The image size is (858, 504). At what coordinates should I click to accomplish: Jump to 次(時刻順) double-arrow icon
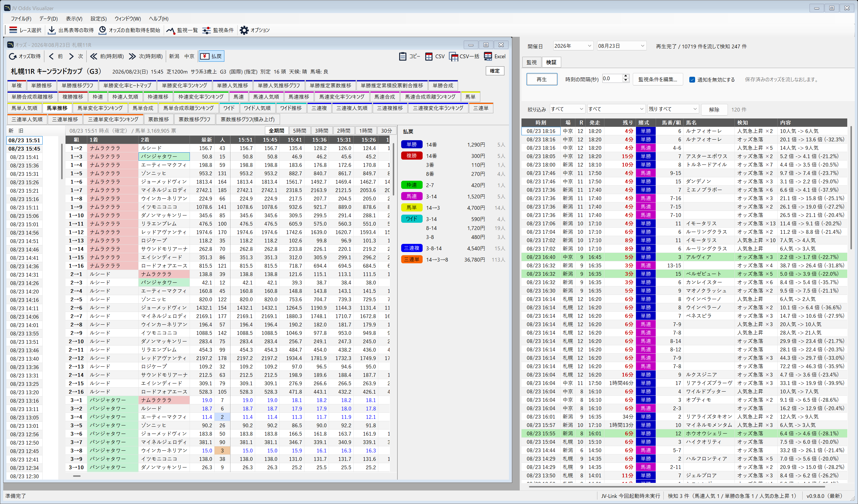click(132, 56)
